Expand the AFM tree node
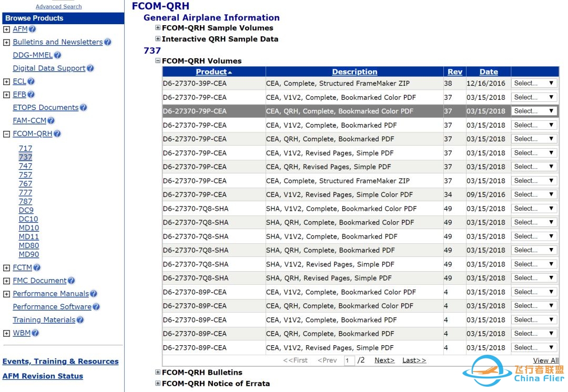Image resolution: width=568 pixels, height=392 pixels. [x=6, y=29]
